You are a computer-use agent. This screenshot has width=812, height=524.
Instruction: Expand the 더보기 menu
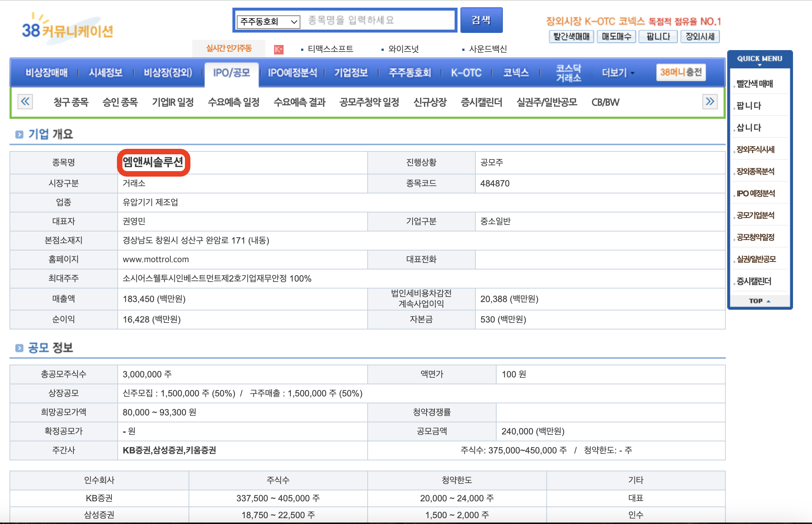[x=618, y=73]
